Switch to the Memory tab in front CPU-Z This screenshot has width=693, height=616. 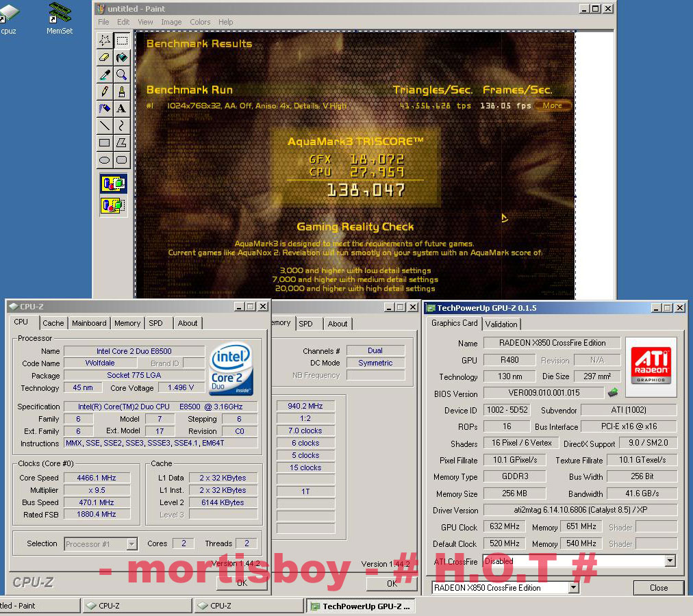(x=127, y=323)
